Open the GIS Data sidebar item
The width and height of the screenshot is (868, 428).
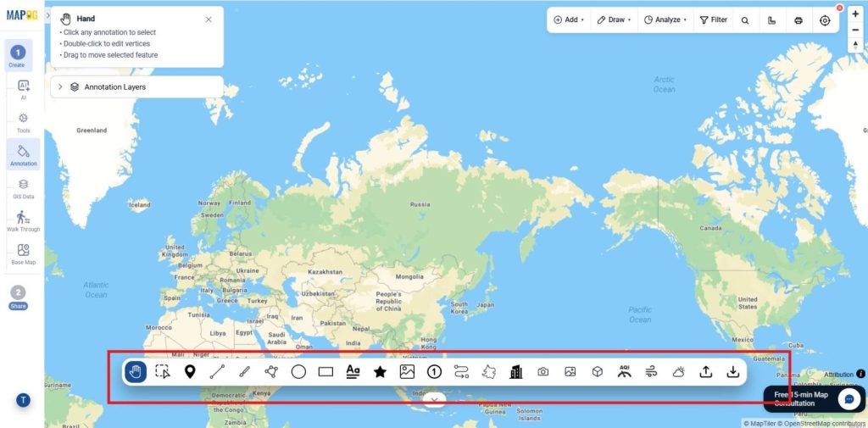pos(23,189)
